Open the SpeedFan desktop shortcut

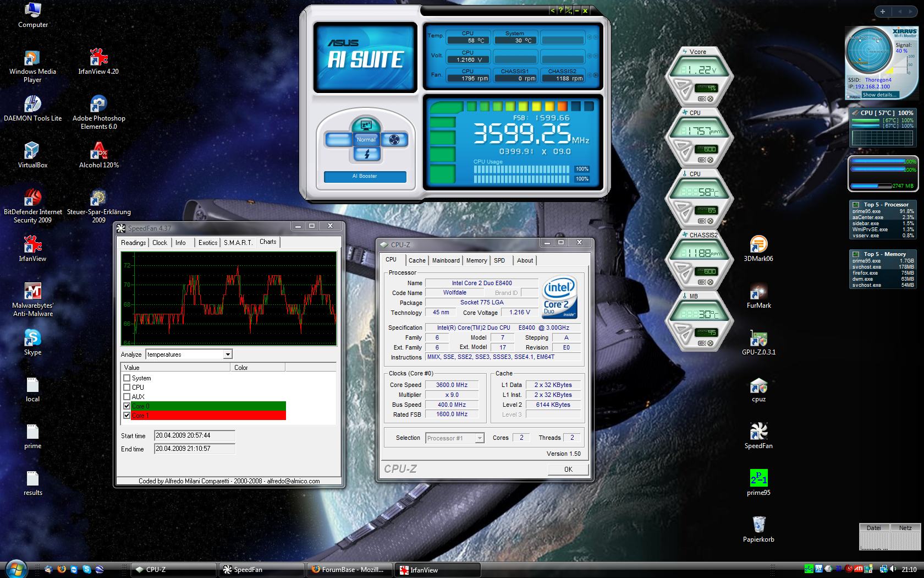click(x=758, y=435)
